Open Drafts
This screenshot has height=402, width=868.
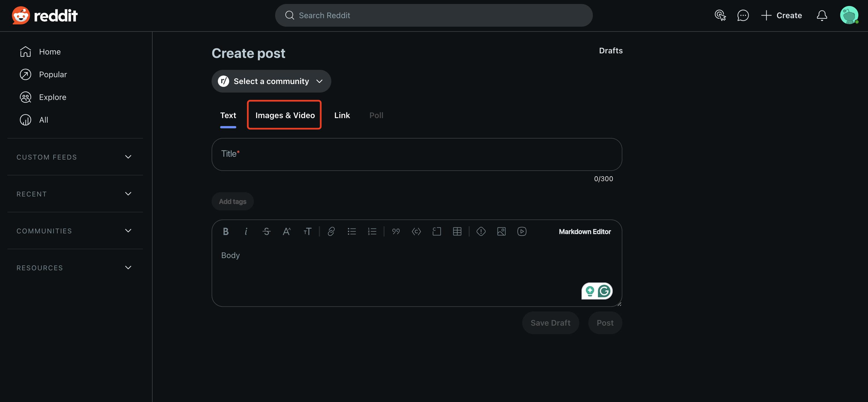[x=610, y=51]
